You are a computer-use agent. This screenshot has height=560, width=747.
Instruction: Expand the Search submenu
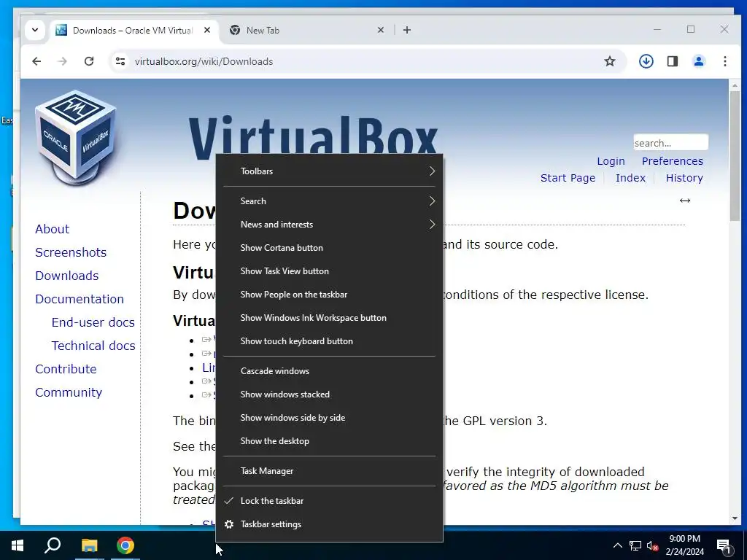(329, 201)
